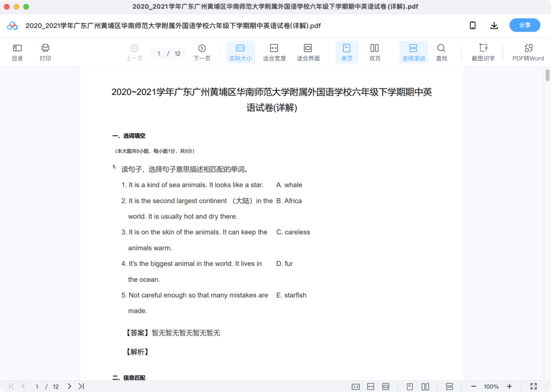Click bottom bar single page icon

click(410, 387)
